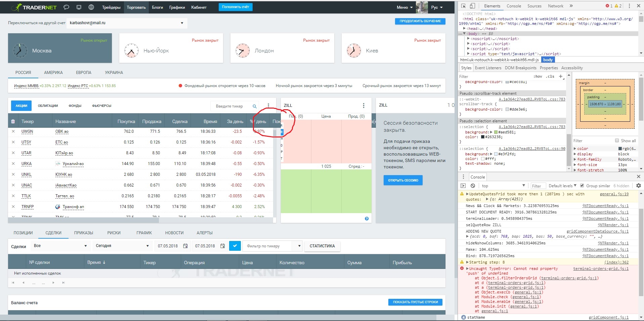The image size is (644, 321).
Task: Open the Меню dropdown in the header
Action: pos(404,7)
